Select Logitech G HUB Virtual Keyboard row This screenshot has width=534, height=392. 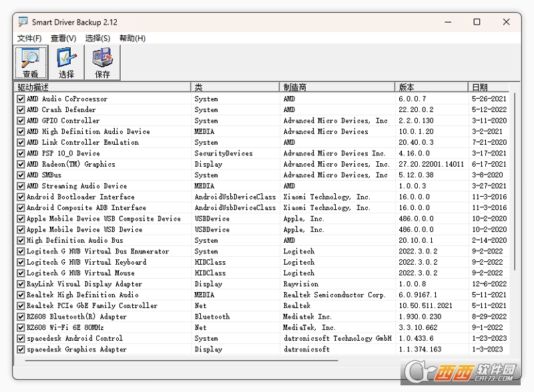262,263
